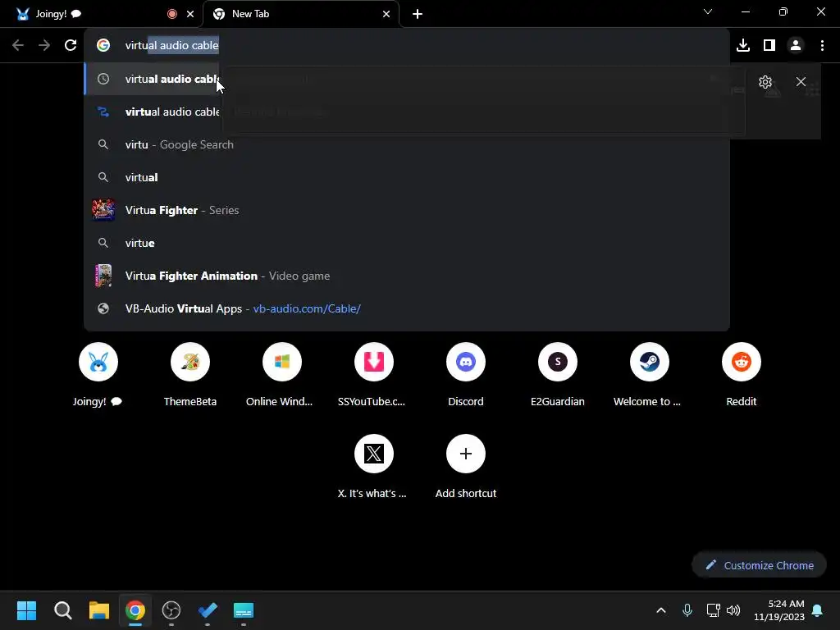The height and width of the screenshot is (630, 840).
Task: Reload the current page
Action: (71, 46)
